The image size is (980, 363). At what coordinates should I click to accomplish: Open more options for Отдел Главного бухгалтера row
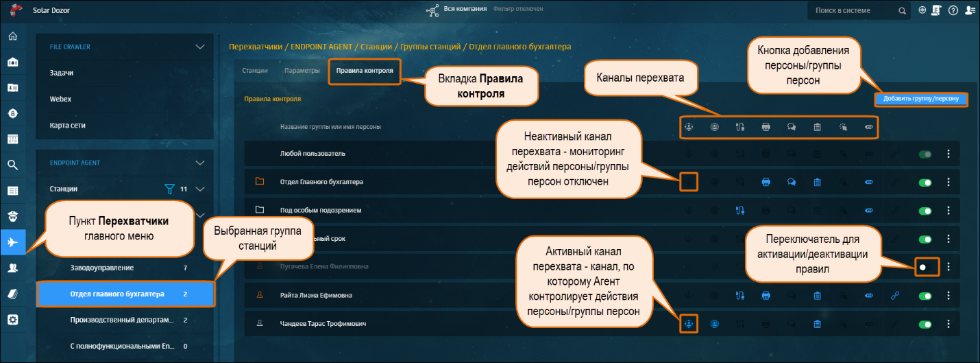[x=948, y=183]
